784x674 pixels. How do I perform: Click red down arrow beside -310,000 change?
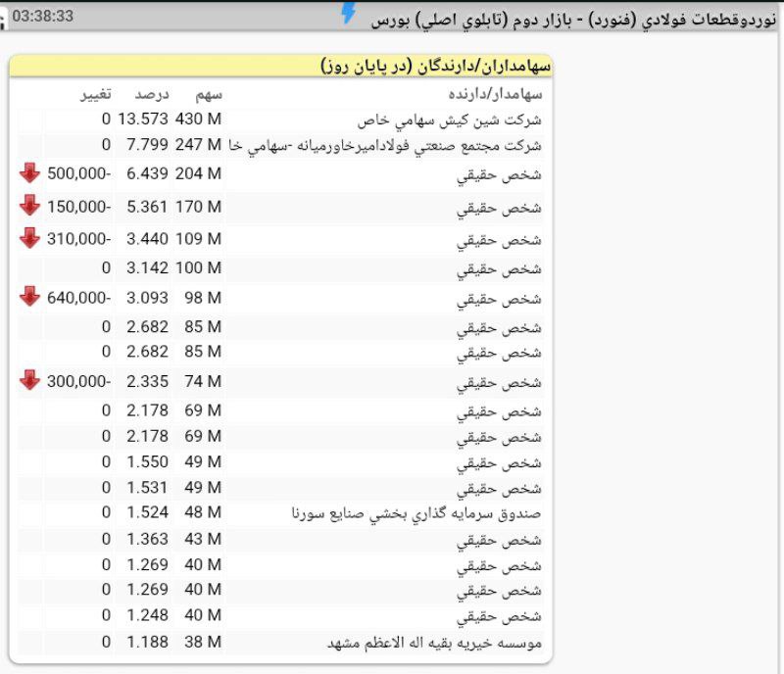pyautogui.click(x=29, y=238)
